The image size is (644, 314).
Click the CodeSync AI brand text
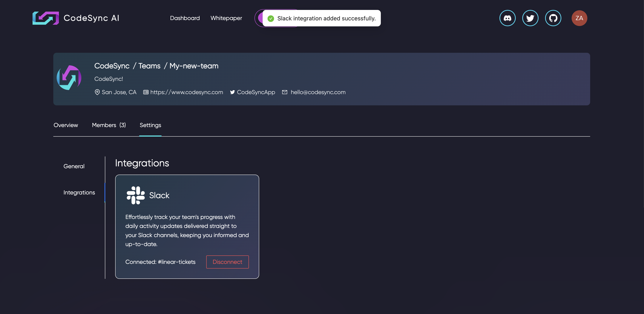(91, 18)
